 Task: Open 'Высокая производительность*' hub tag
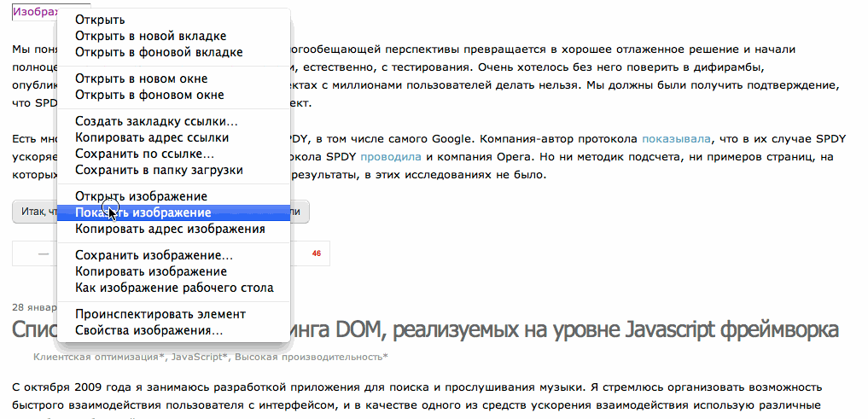click(x=312, y=357)
